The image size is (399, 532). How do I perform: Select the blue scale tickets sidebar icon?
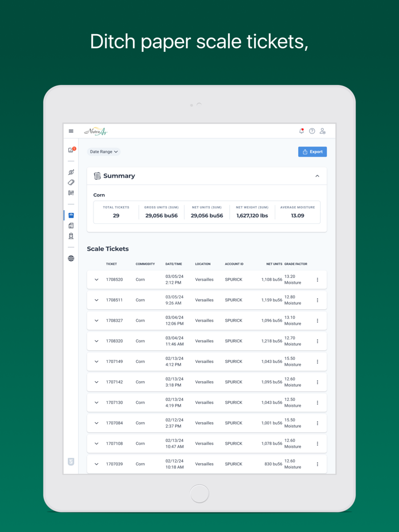(71, 215)
